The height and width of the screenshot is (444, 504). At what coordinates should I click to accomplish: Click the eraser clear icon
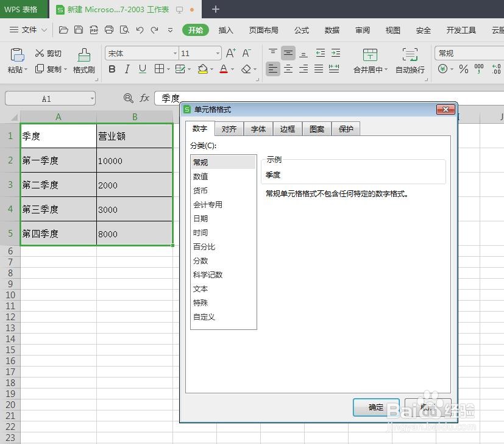tap(246, 69)
